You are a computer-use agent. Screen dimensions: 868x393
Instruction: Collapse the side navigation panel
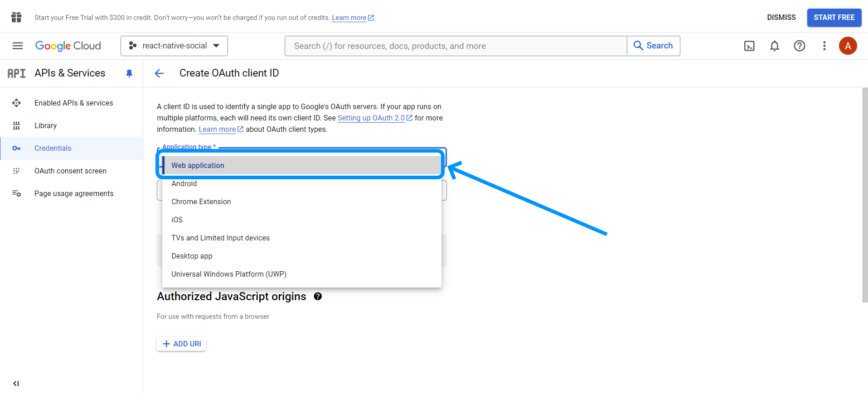[x=16, y=383]
